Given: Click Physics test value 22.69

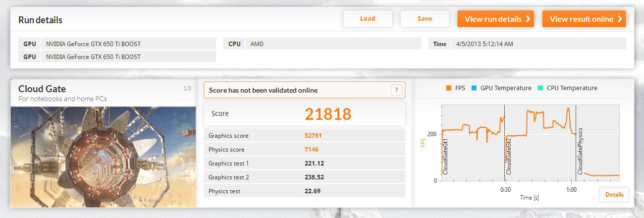Looking at the screenshot, I should coord(313,191).
